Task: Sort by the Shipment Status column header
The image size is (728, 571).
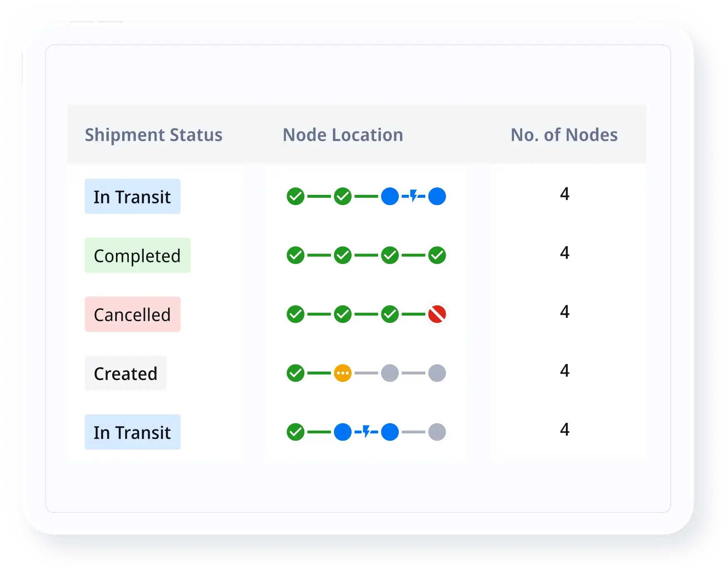Action: point(154,135)
